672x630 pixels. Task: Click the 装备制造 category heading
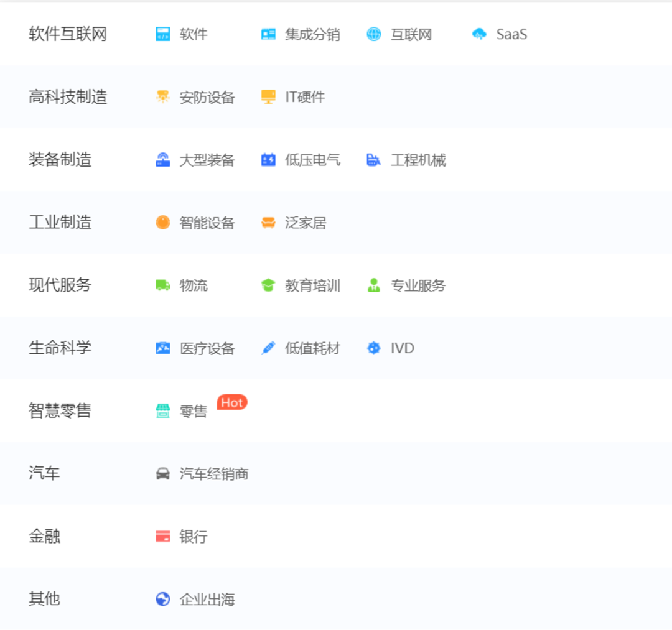pos(60,160)
